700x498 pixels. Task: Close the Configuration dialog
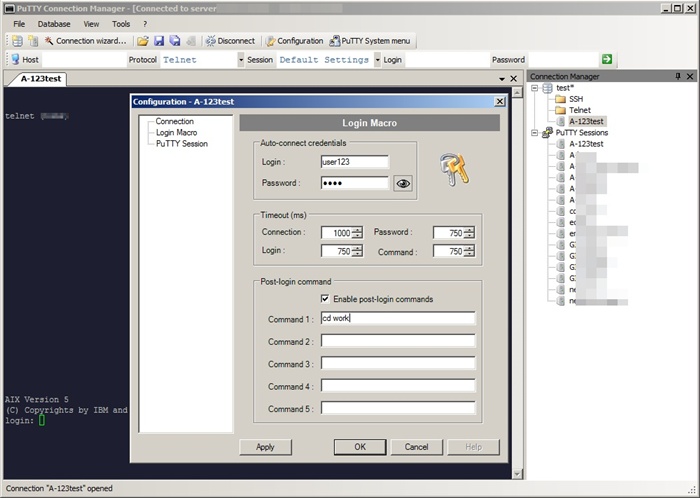[500, 102]
